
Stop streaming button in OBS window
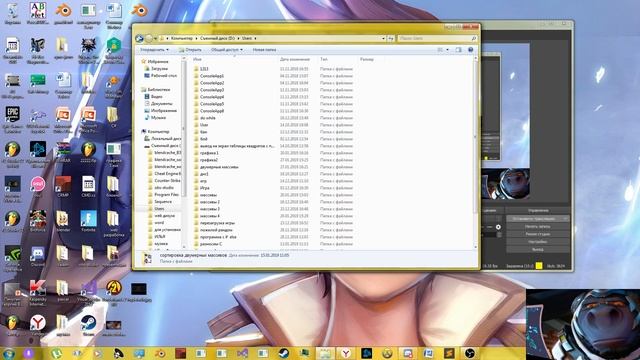pyautogui.click(x=538, y=218)
